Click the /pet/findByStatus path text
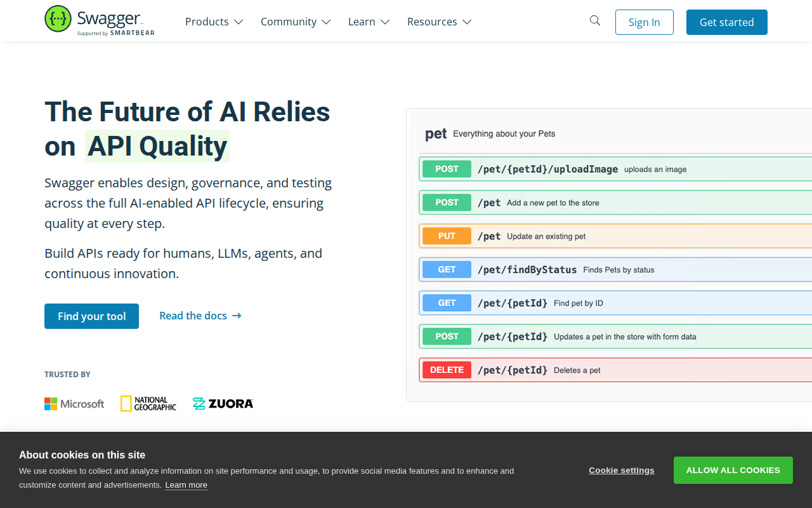Image resolution: width=812 pixels, height=508 pixels. pyautogui.click(x=527, y=270)
